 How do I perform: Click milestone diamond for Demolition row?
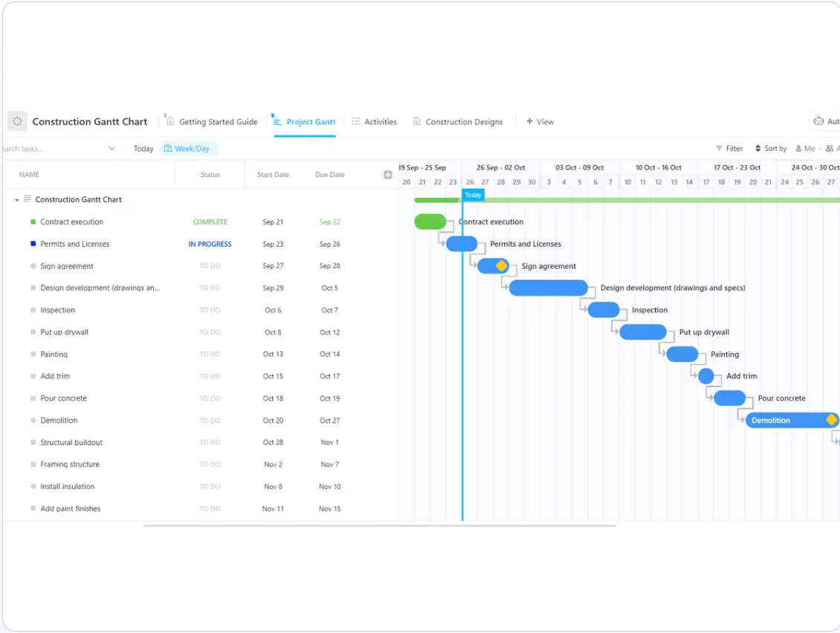33,421
